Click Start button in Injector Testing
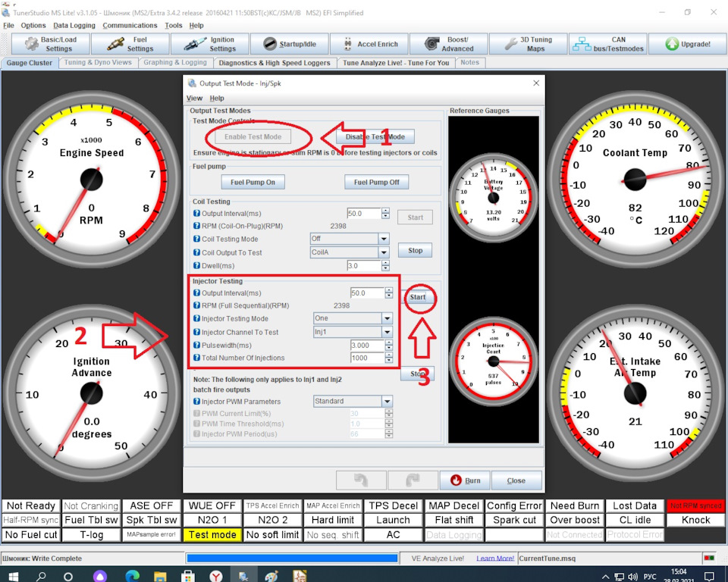Screen dimensions: 728x582 pyautogui.click(x=418, y=297)
